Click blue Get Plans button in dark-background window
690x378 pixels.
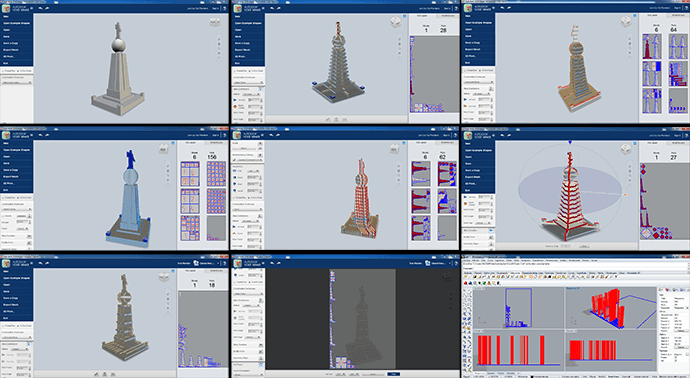pyautogui.click(x=393, y=374)
